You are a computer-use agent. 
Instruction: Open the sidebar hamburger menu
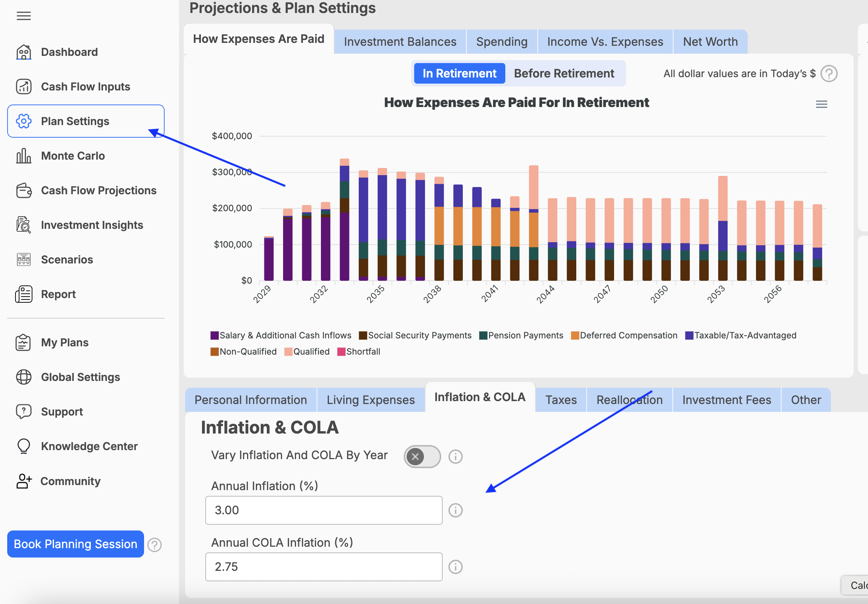[x=23, y=16]
